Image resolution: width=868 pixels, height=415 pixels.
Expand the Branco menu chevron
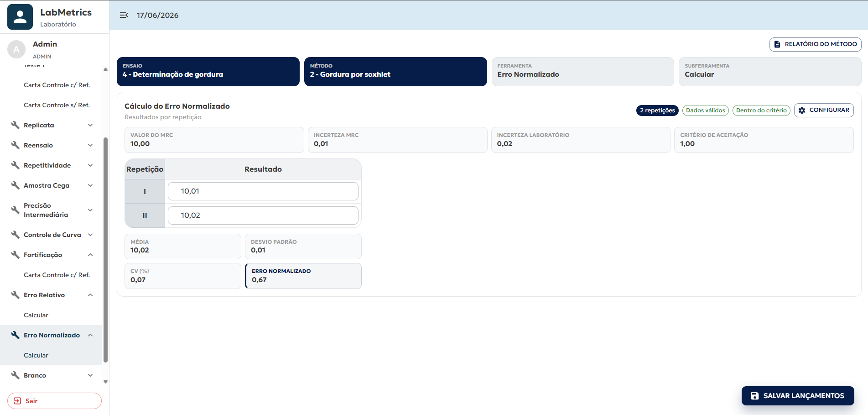click(x=90, y=375)
